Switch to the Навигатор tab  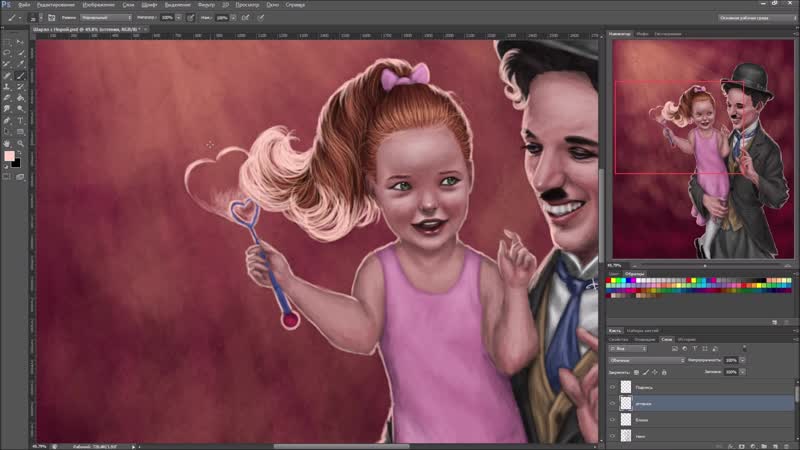[x=620, y=34]
